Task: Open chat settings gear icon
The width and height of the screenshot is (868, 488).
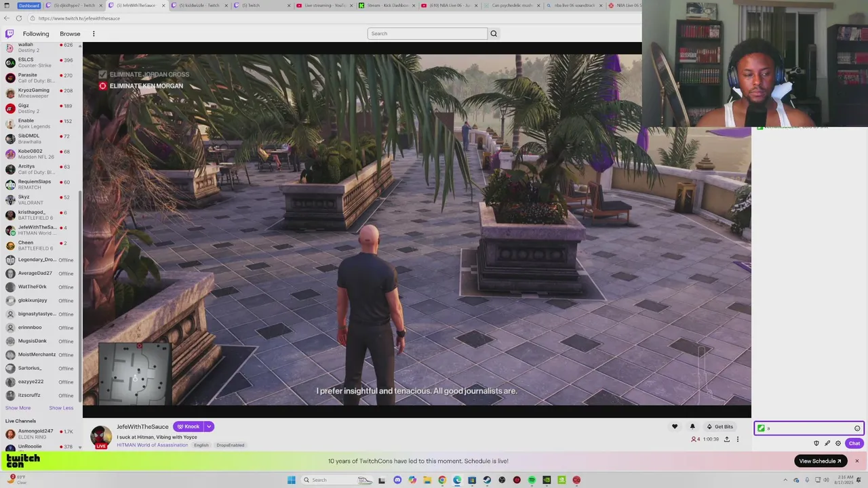Action: coord(838,443)
